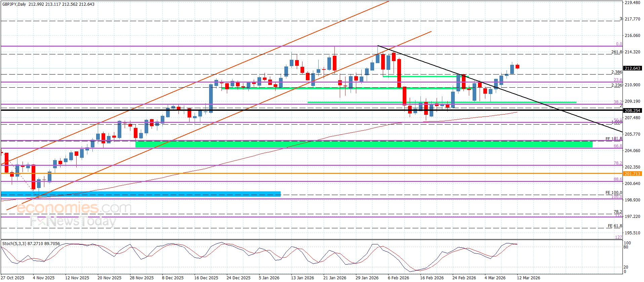Viewport: 644px width, 282px height.
Task: Click the 38.2 retracement level label
Action: coord(618,101)
